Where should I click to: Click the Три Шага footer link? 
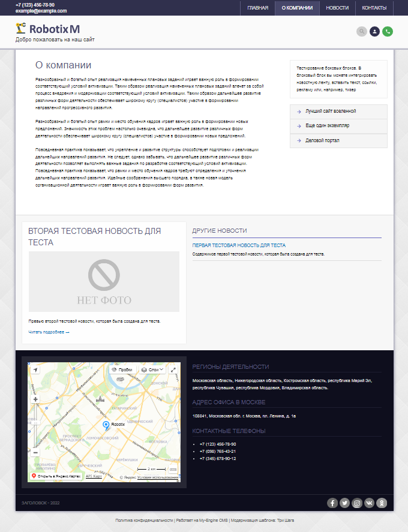tap(286, 521)
